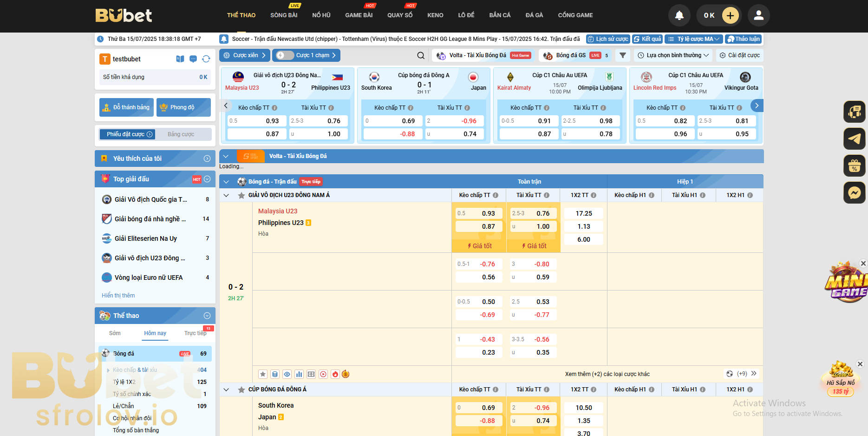Image resolution: width=868 pixels, height=436 pixels.
Task: Favorite the Giải Vô Địch U23 Đông Nam Á league star
Action: (241, 195)
